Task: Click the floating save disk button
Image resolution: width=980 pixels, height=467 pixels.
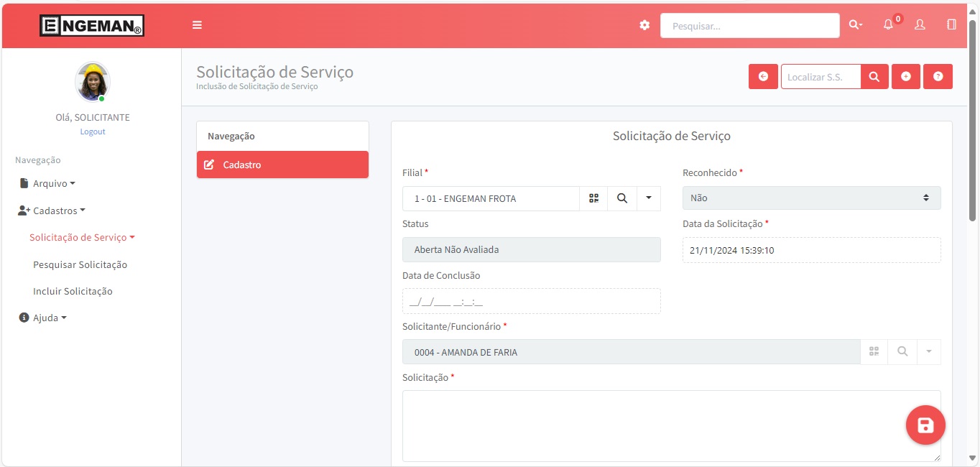Action: (x=925, y=425)
